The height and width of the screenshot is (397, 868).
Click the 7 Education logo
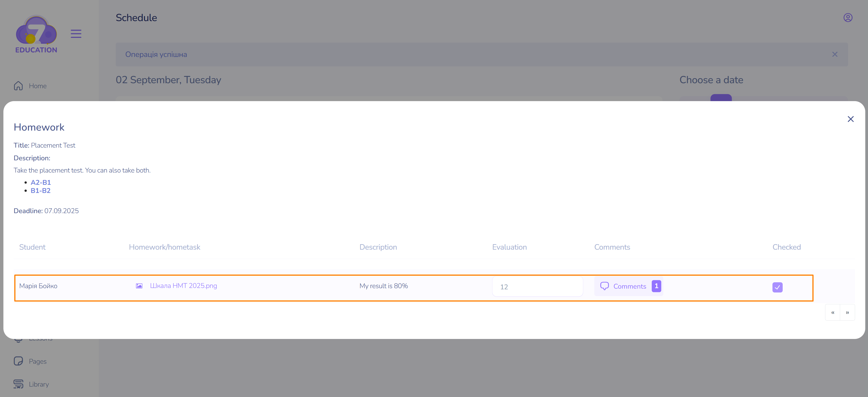tap(36, 34)
